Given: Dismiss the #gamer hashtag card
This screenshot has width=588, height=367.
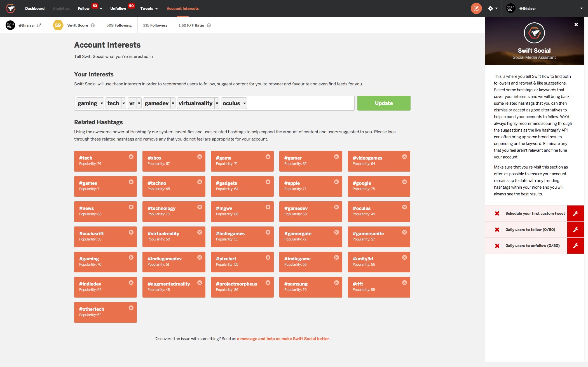Looking at the screenshot, I should pos(336,157).
